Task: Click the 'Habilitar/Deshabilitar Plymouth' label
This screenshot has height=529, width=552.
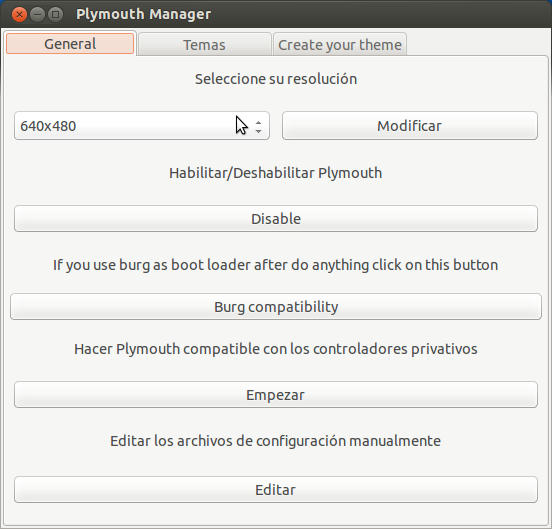Action: click(276, 173)
